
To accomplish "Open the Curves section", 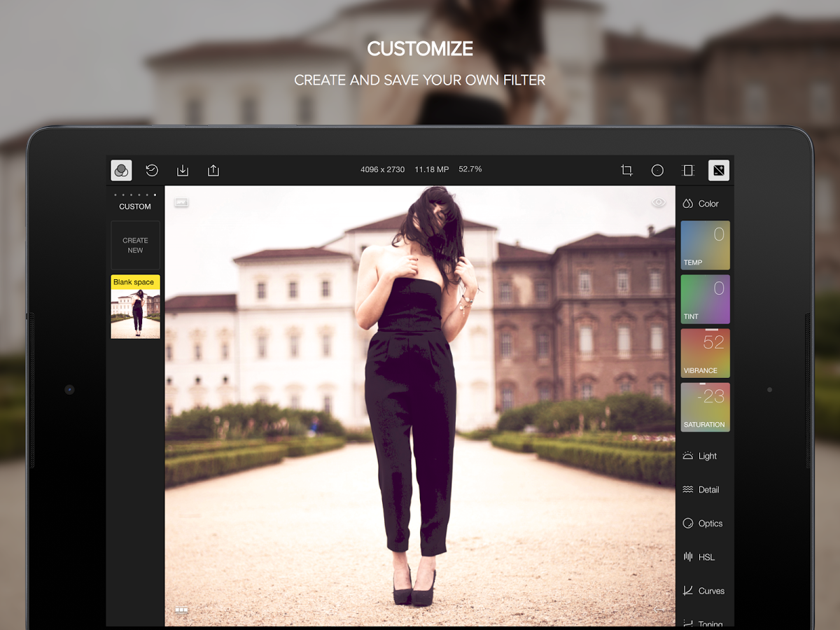I will [x=705, y=590].
